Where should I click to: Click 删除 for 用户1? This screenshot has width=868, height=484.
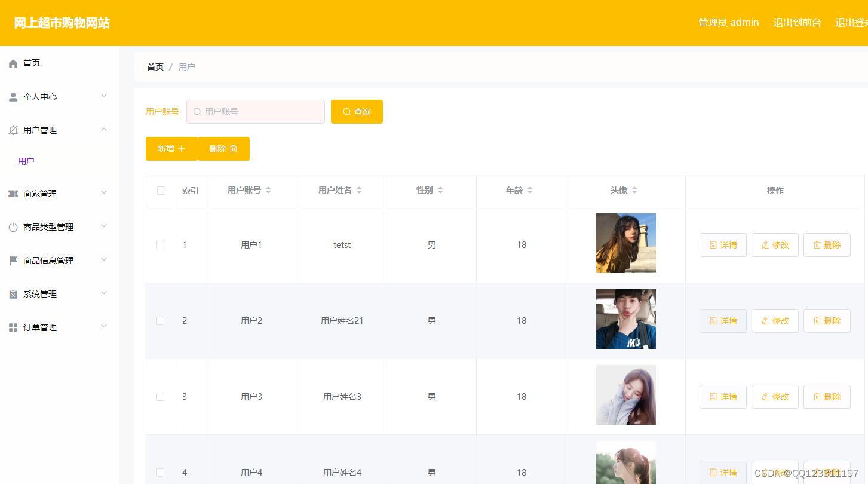tap(827, 245)
